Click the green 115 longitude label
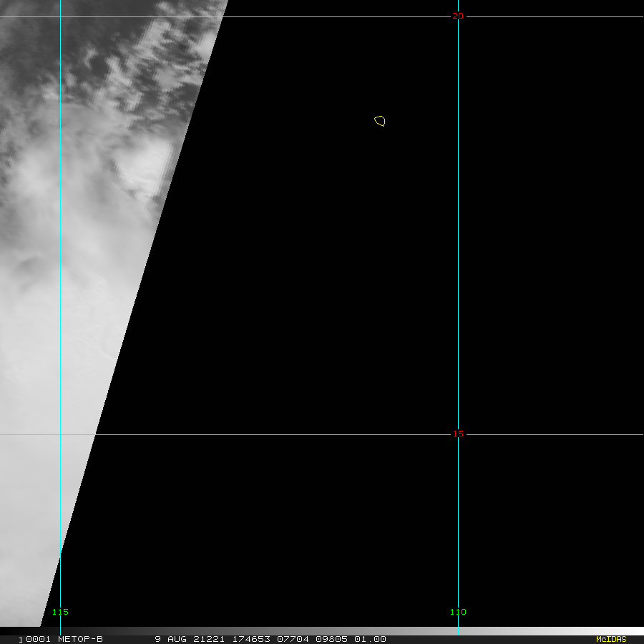Viewport: 644px width, 644px height. pyautogui.click(x=61, y=612)
